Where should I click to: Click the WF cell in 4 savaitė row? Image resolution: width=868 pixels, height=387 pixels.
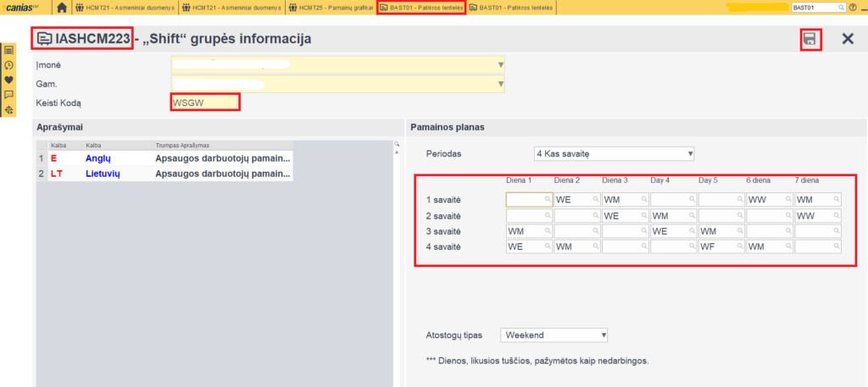click(717, 246)
